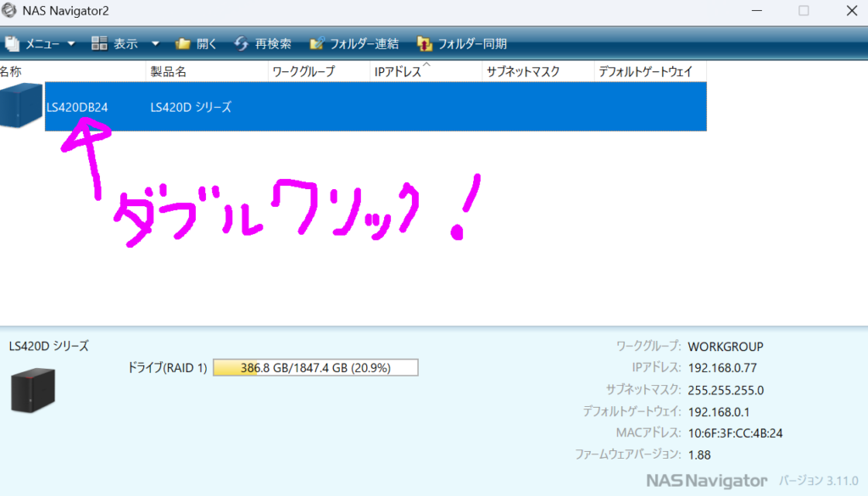Click the フォルダー連結 toolbar label
This screenshot has height=496, width=868.
click(364, 44)
